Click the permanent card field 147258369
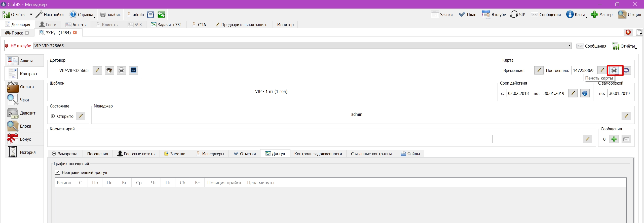Viewport: 644px width, 223px height. click(583, 70)
